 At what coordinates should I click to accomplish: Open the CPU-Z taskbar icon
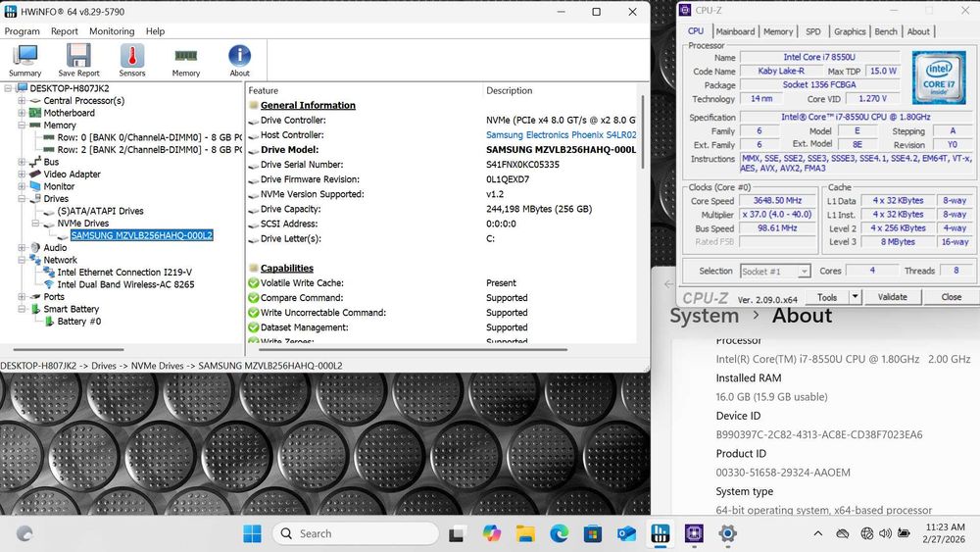click(x=694, y=534)
